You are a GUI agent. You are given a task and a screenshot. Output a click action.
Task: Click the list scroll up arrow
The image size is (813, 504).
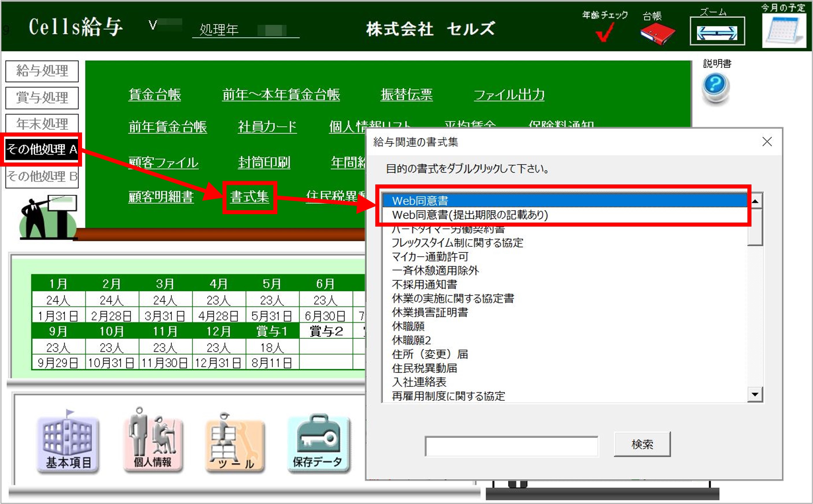pos(755,201)
